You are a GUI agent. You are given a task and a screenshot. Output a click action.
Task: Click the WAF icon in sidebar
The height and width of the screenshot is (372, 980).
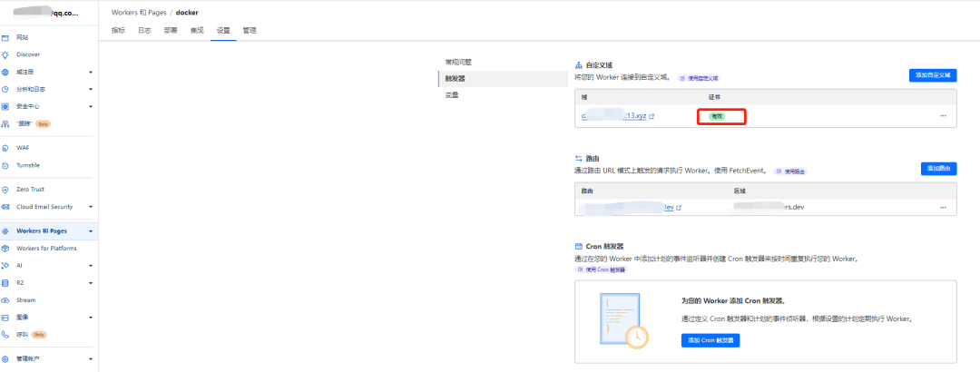click(5, 148)
